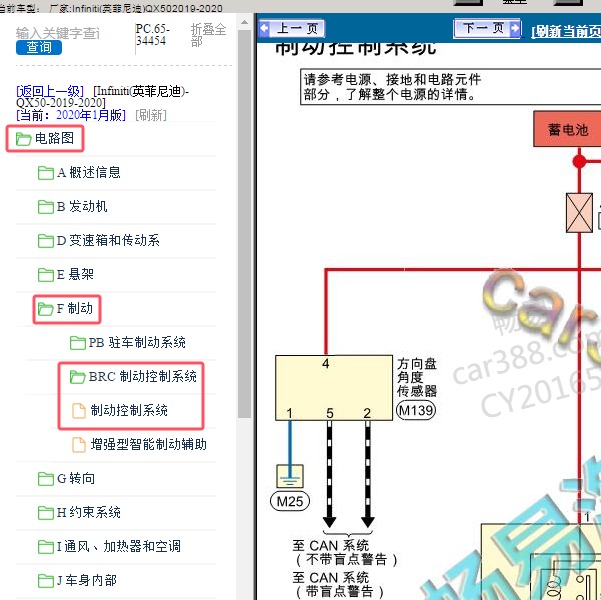
Task: Click the 当前：2020年1月版 link
Action: click(71, 115)
